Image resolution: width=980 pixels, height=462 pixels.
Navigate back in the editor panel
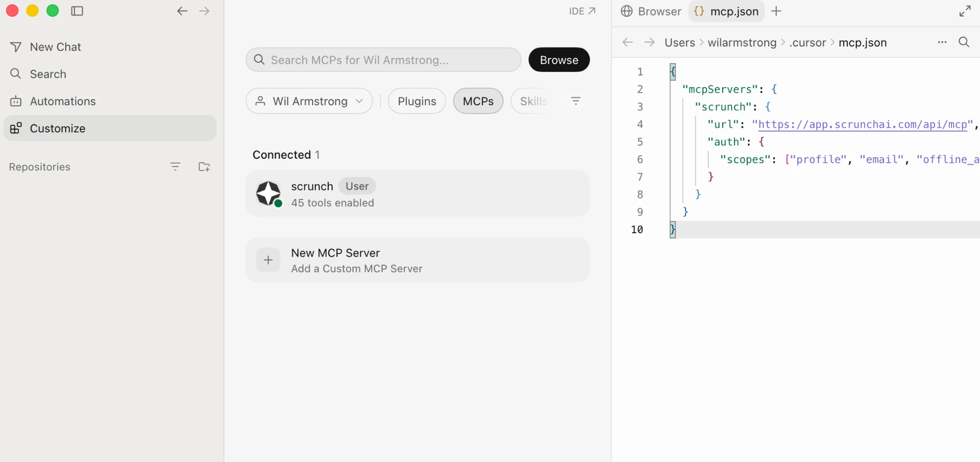click(628, 42)
